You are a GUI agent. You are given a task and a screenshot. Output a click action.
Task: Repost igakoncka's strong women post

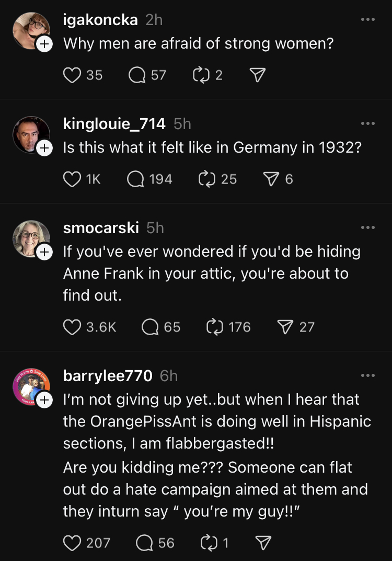(200, 75)
